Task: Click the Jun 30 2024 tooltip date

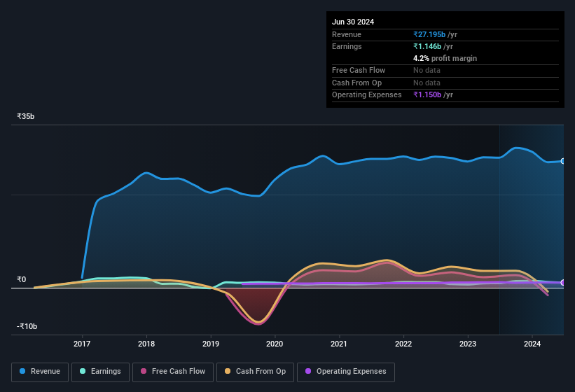Action: (353, 22)
